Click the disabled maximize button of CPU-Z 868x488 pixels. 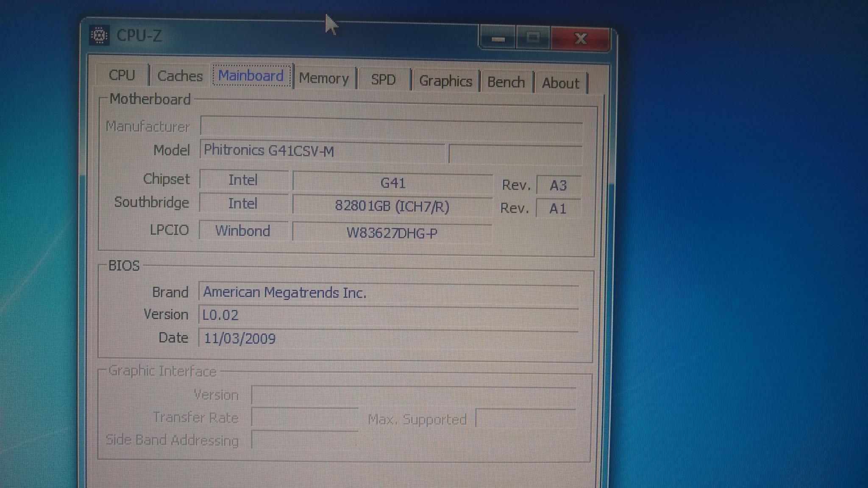(x=533, y=39)
